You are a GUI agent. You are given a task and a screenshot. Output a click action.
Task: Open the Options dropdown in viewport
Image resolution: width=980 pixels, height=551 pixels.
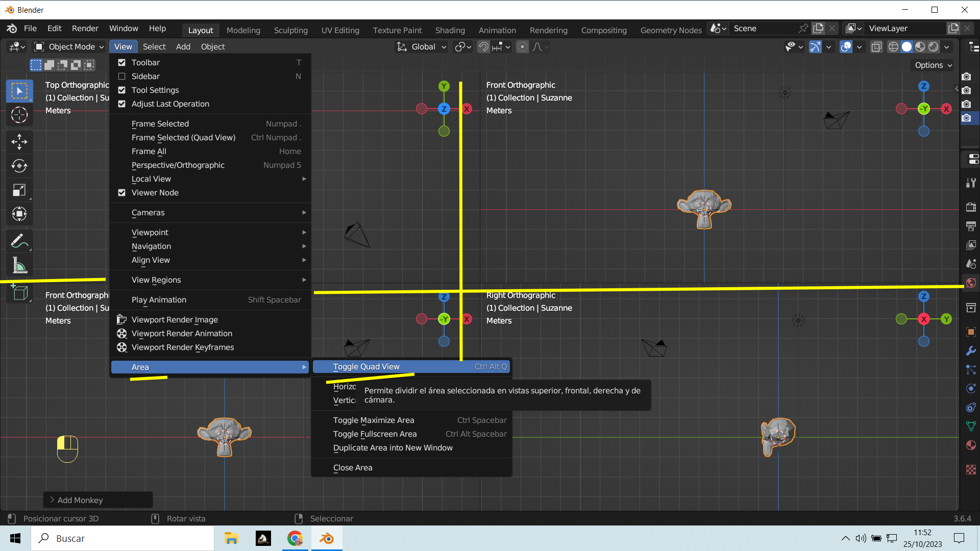pos(933,65)
